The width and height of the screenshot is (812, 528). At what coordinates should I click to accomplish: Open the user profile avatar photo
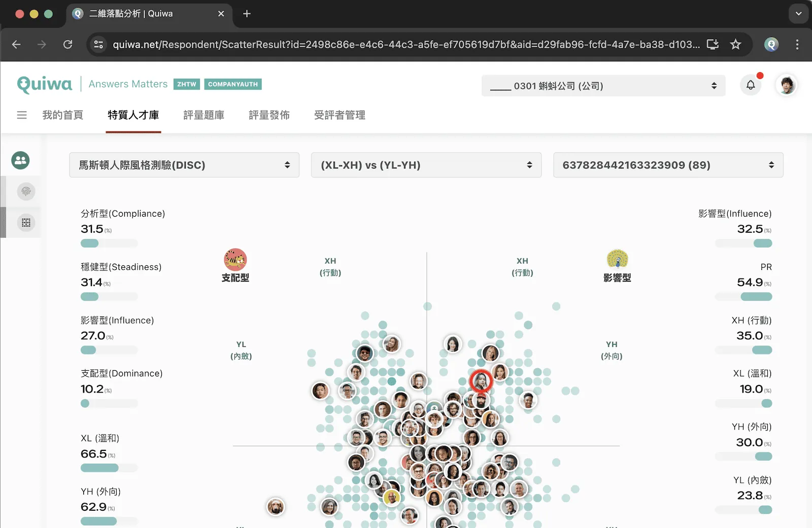786,85
